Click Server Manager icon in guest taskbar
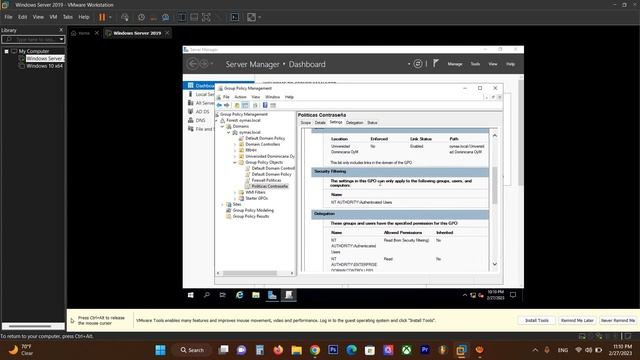 coord(272,295)
